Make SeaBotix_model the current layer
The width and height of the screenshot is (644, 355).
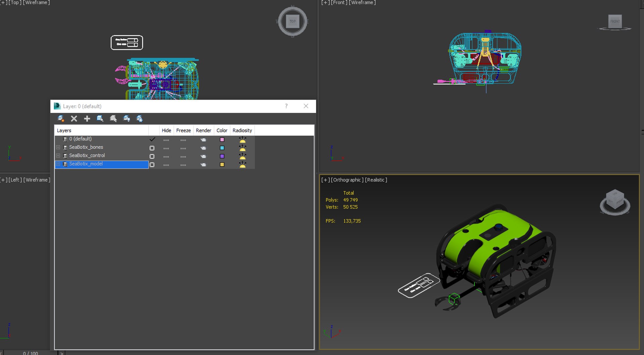coord(152,165)
